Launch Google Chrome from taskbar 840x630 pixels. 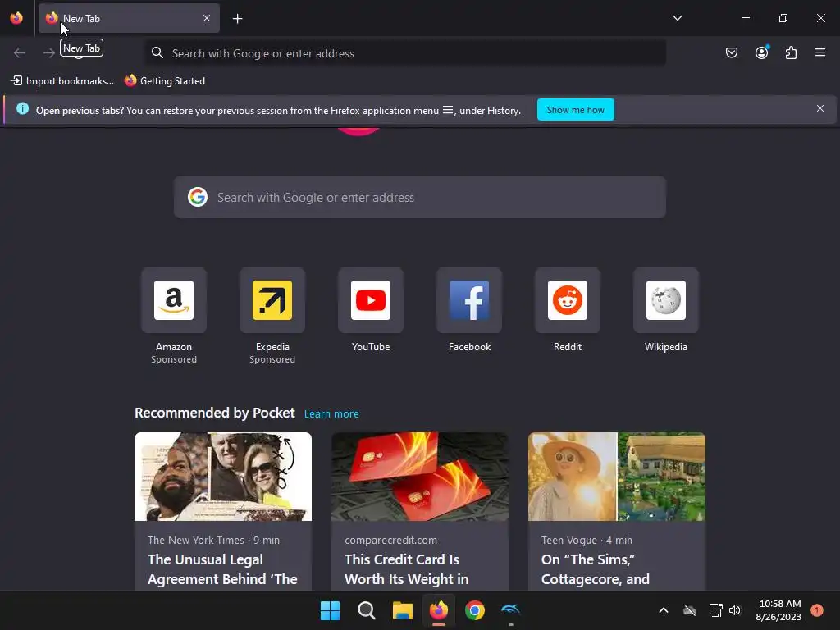tap(475, 610)
